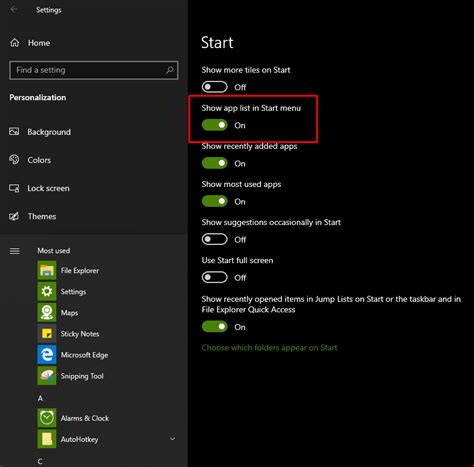This screenshot has width=474, height=467.
Task: Open File Explorer app icon
Action: click(47, 270)
